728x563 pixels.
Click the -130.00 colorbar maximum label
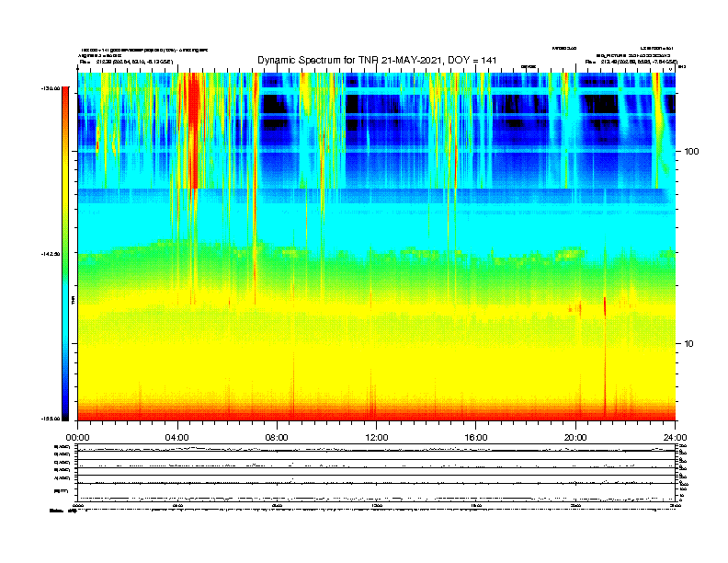(x=51, y=88)
